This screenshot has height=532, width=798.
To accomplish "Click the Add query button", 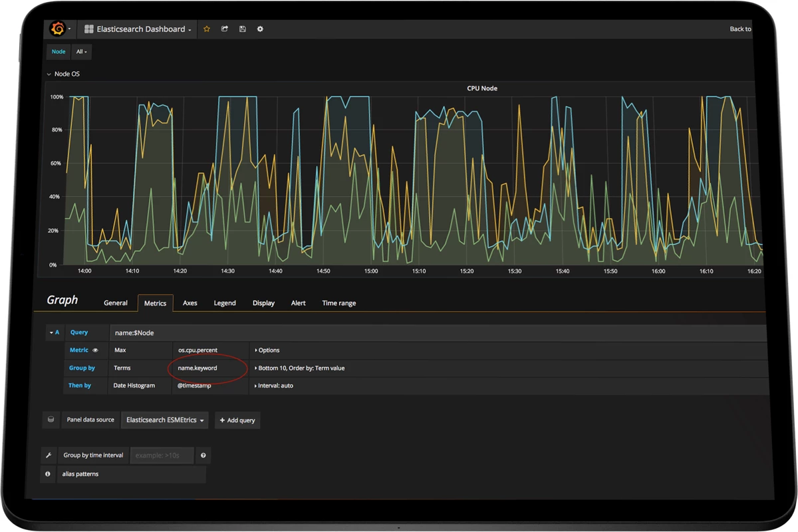I will (237, 420).
